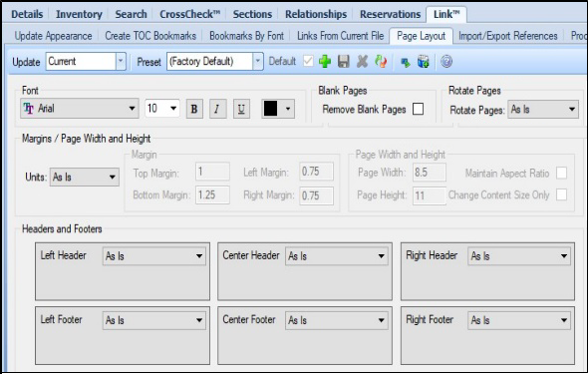588x374 pixels.
Task: Click the Arial font TrueType icon
Action: coord(29,109)
